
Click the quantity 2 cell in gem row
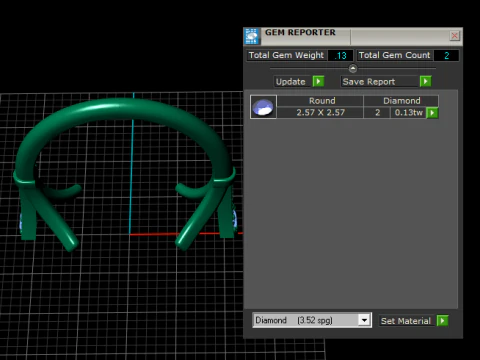coord(377,113)
